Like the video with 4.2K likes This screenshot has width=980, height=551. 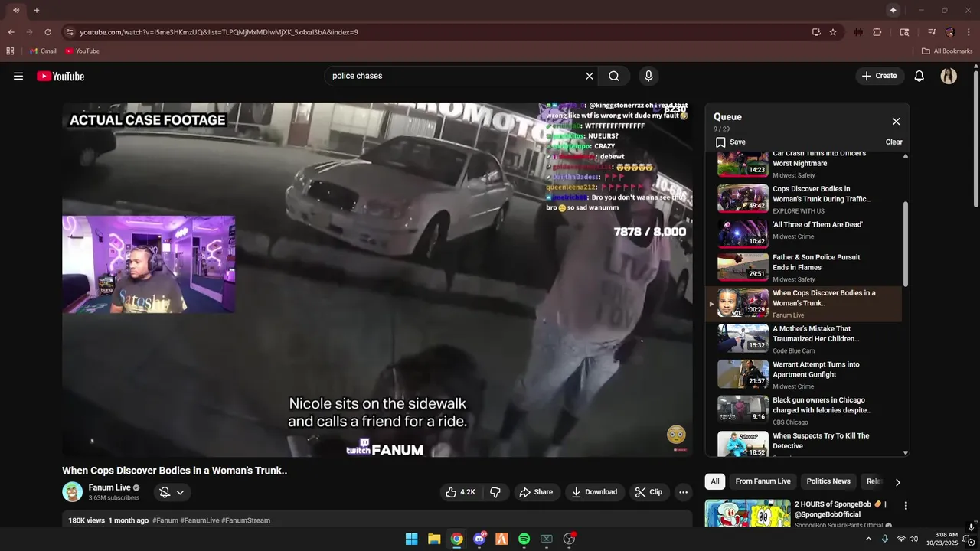461,492
